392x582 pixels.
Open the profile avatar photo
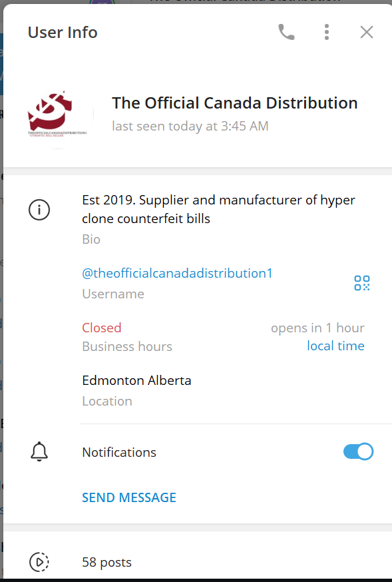coord(57,114)
